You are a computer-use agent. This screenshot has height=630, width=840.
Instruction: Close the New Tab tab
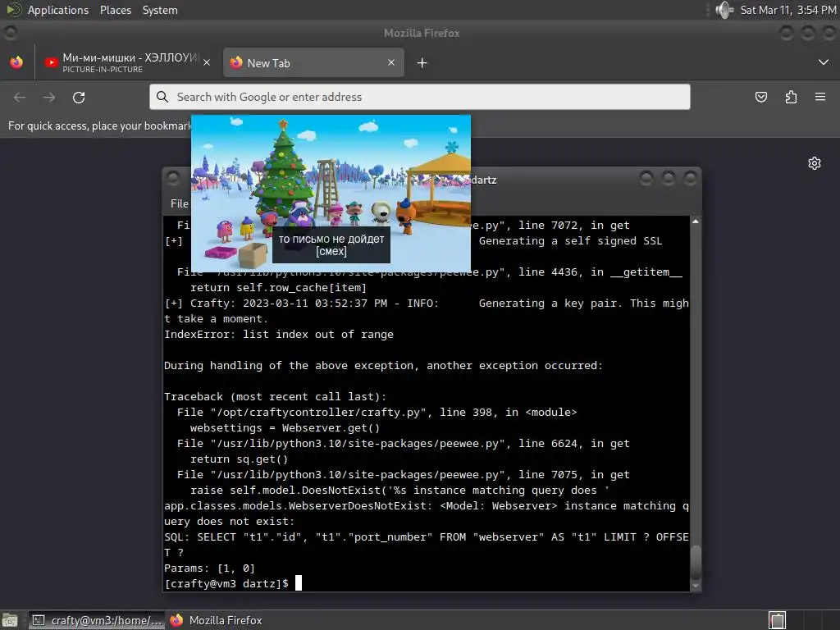pyautogui.click(x=391, y=62)
